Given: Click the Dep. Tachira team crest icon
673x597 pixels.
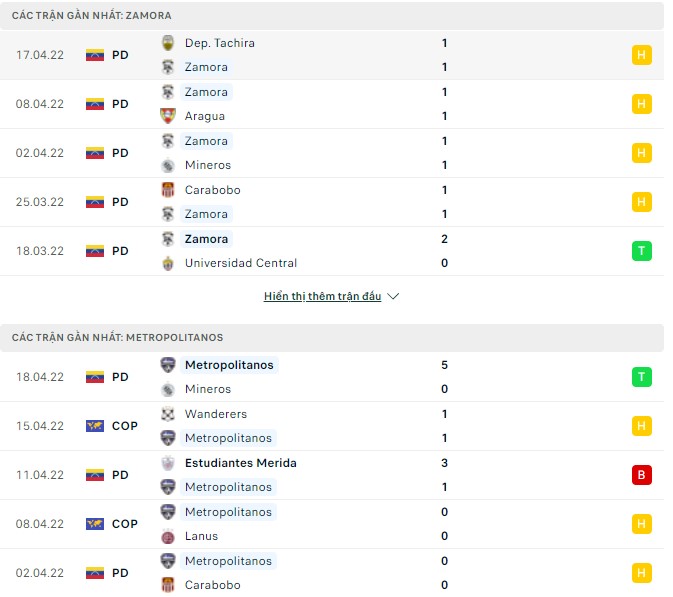Looking at the screenshot, I should point(168,43).
